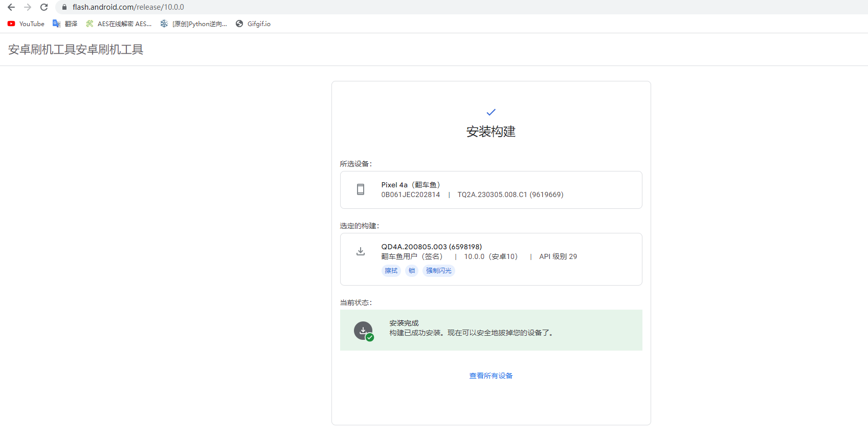The height and width of the screenshot is (433, 868).
Task: Click the 翻车鱼用户（签名）text
Action: pos(412,256)
